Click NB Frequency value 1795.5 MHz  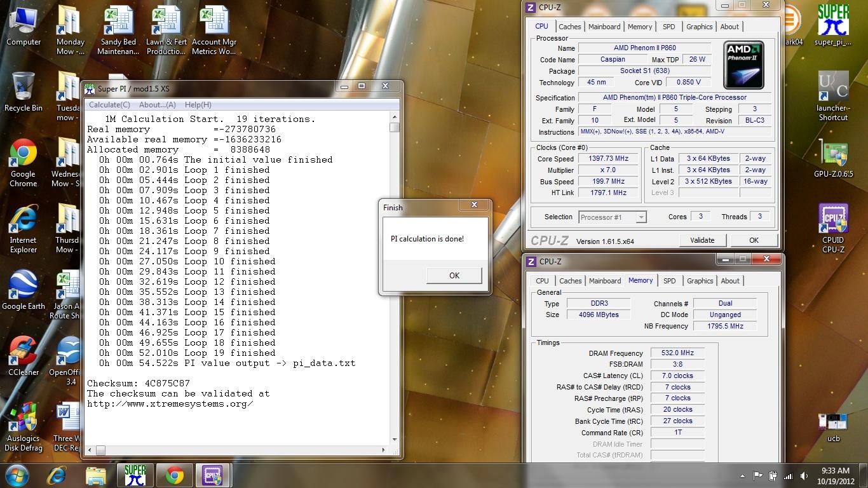tap(726, 326)
